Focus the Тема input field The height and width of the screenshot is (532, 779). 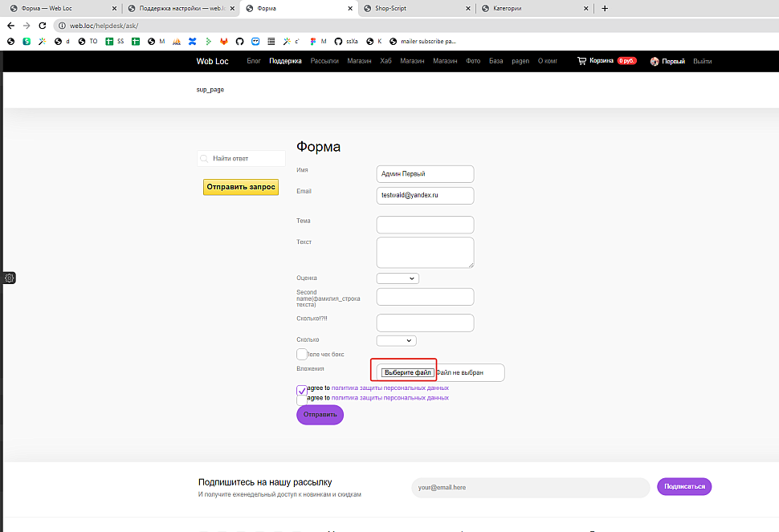425,225
